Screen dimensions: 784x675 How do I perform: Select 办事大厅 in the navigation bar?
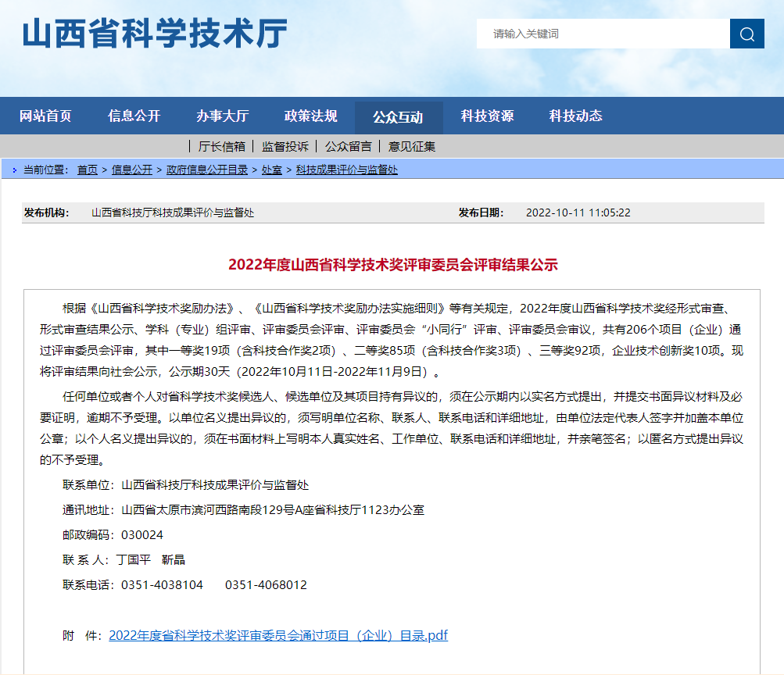[x=222, y=116]
